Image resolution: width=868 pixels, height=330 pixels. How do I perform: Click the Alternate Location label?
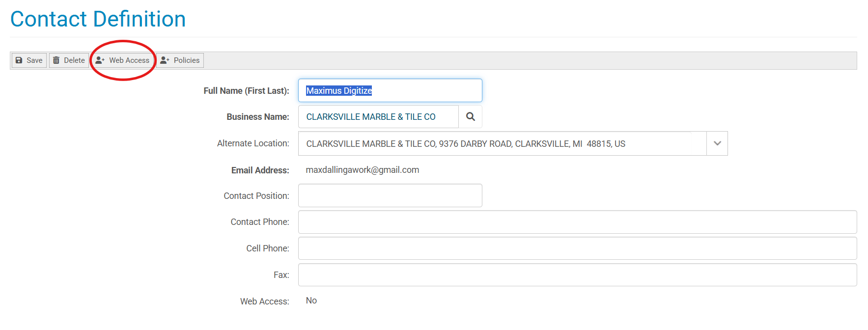pyautogui.click(x=253, y=143)
